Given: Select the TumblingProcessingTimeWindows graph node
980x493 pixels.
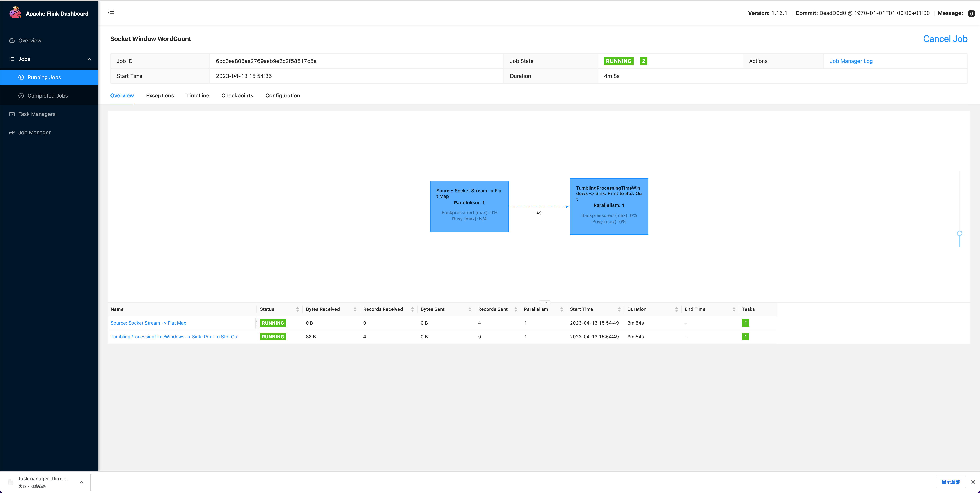Looking at the screenshot, I should (609, 206).
